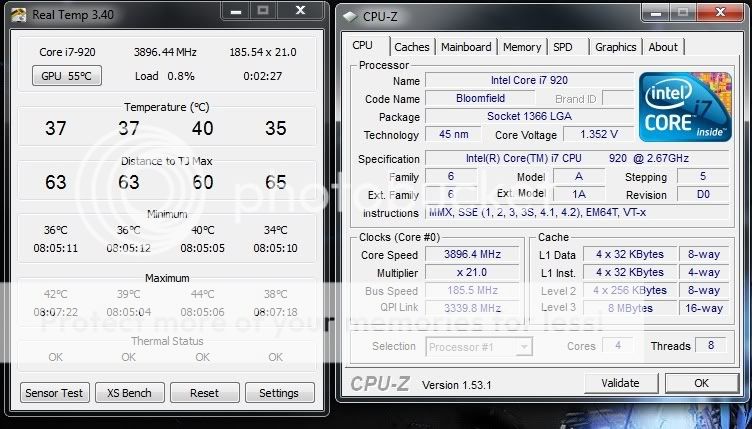Click the Threads value '8'
This screenshot has width=752, height=429.
click(x=711, y=346)
